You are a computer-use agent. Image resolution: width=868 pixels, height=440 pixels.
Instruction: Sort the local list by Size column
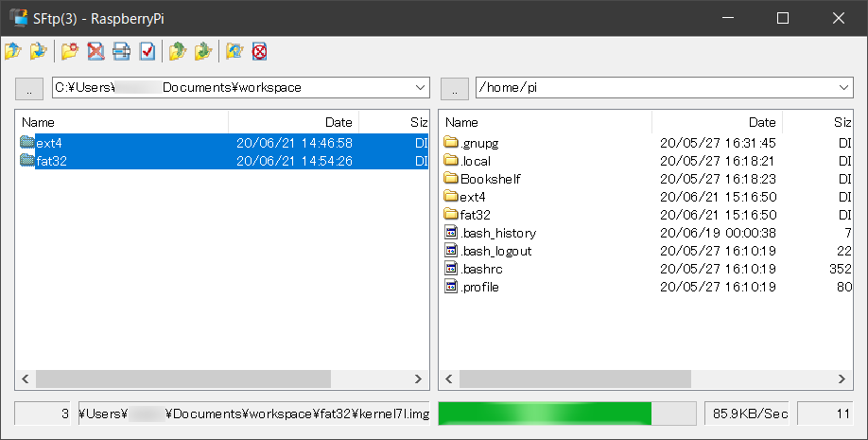click(393, 122)
